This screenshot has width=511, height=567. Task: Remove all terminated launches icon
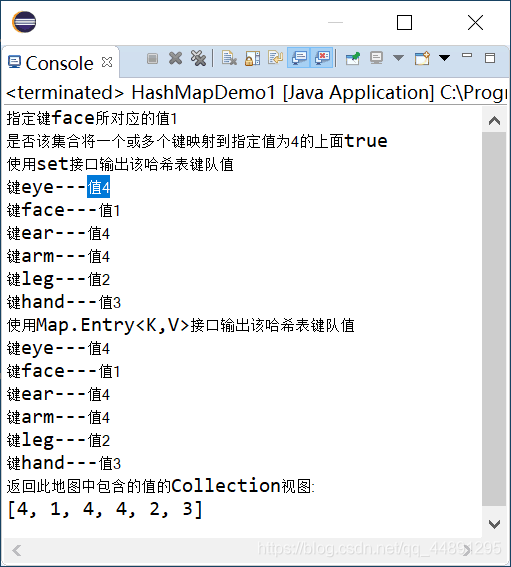(x=198, y=59)
